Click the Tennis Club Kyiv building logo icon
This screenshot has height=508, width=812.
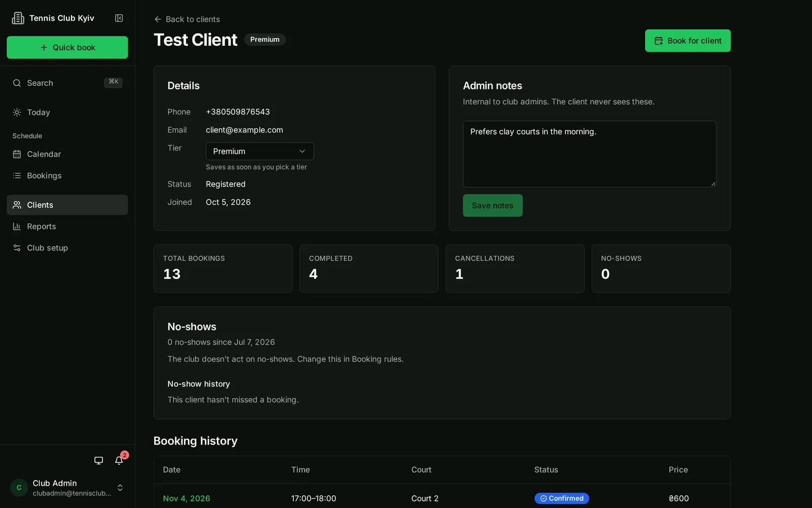pos(18,18)
